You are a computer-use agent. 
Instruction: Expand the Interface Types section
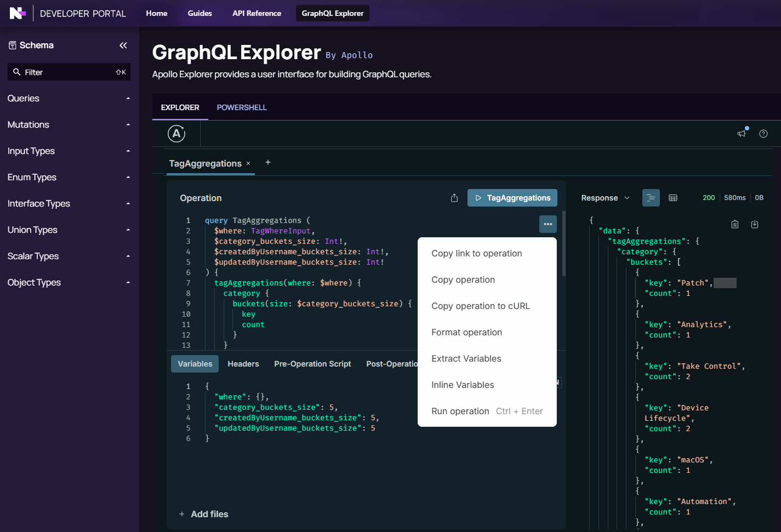click(69, 204)
